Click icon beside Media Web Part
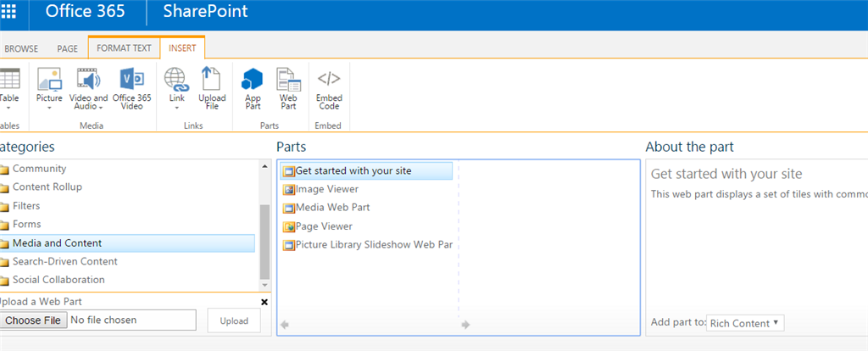The width and height of the screenshot is (868, 351). click(x=288, y=209)
